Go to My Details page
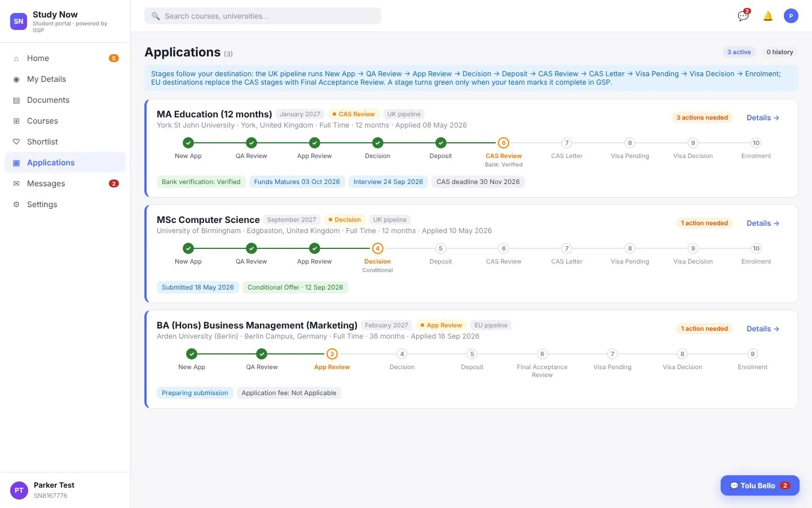Image resolution: width=812 pixels, height=508 pixels. tap(65, 79)
